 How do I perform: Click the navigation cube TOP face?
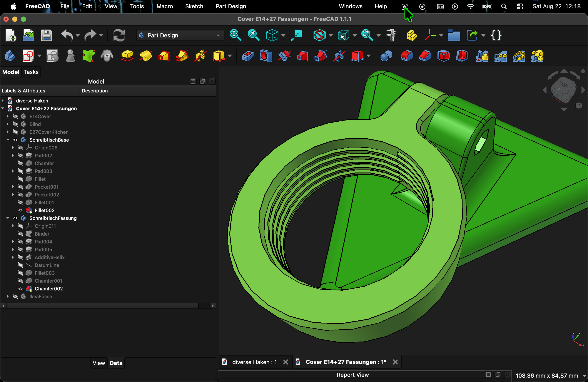[x=563, y=85]
